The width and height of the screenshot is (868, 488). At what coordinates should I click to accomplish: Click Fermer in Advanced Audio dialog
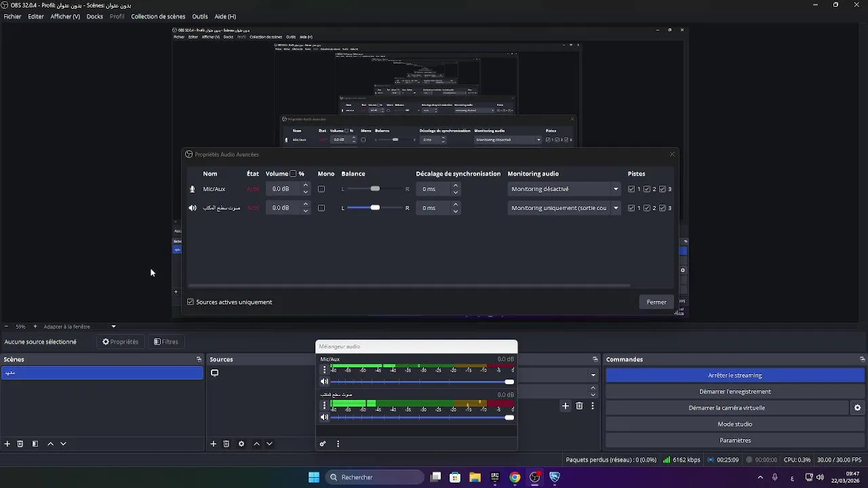[x=656, y=302]
